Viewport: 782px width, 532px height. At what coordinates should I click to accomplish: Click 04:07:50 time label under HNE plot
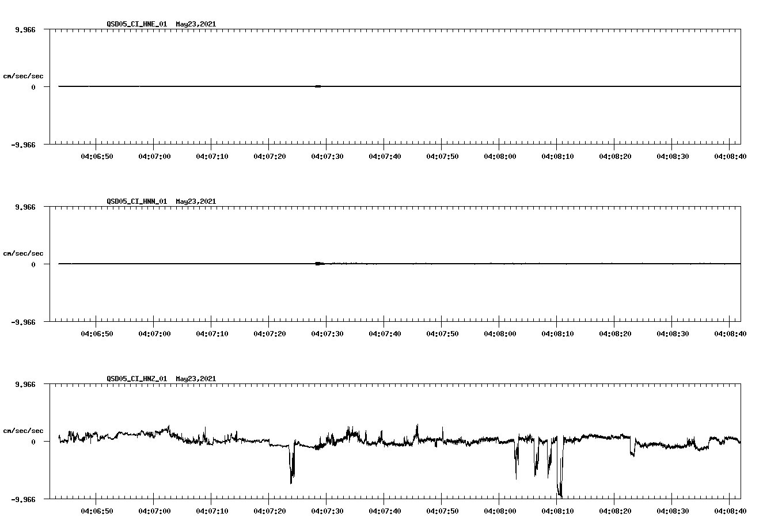coord(442,157)
